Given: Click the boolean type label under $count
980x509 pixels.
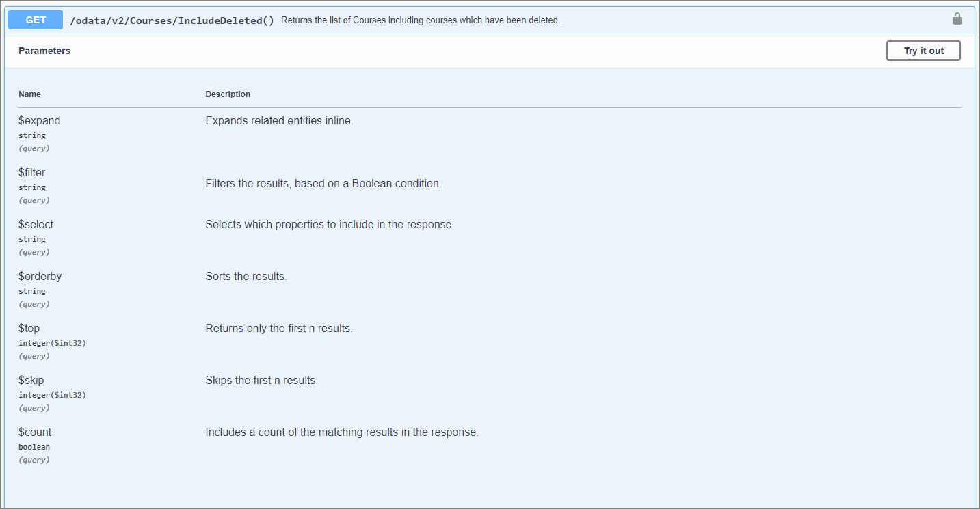Looking at the screenshot, I should [x=34, y=447].
